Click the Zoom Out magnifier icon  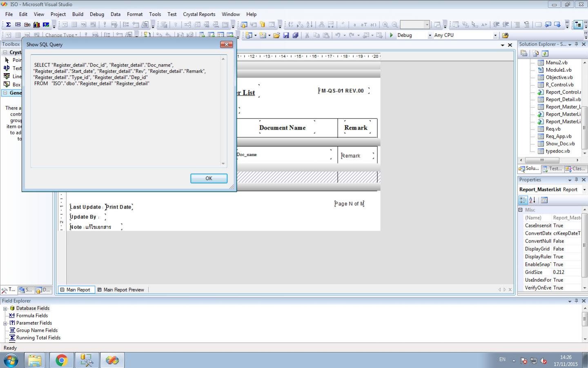(x=395, y=25)
